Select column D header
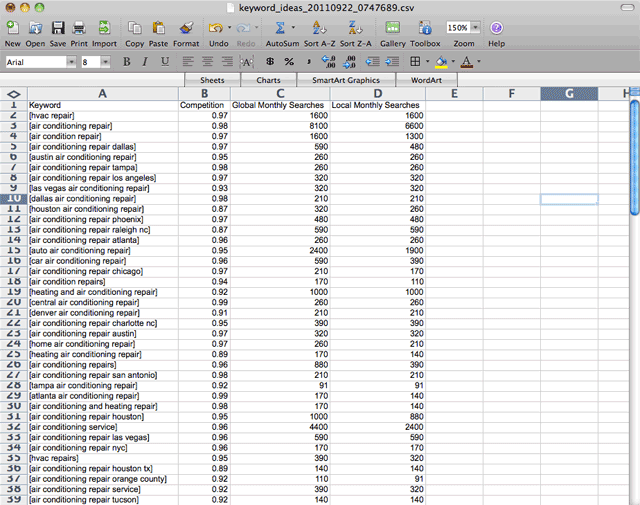The width and height of the screenshot is (640, 505). pos(378,93)
